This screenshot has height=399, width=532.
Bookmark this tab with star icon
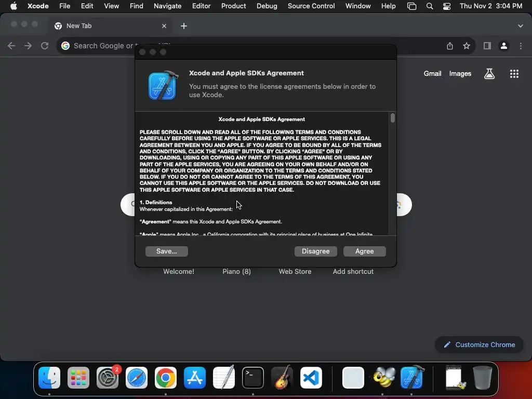tap(467, 46)
